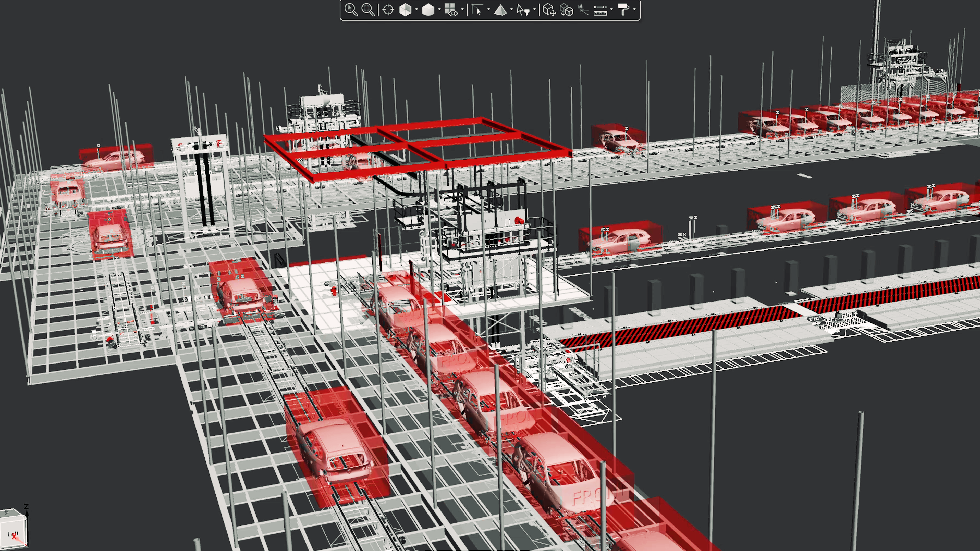980x551 pixels.
Task: Open the display eye options dropdown arrow
Action: coord(463,10)
